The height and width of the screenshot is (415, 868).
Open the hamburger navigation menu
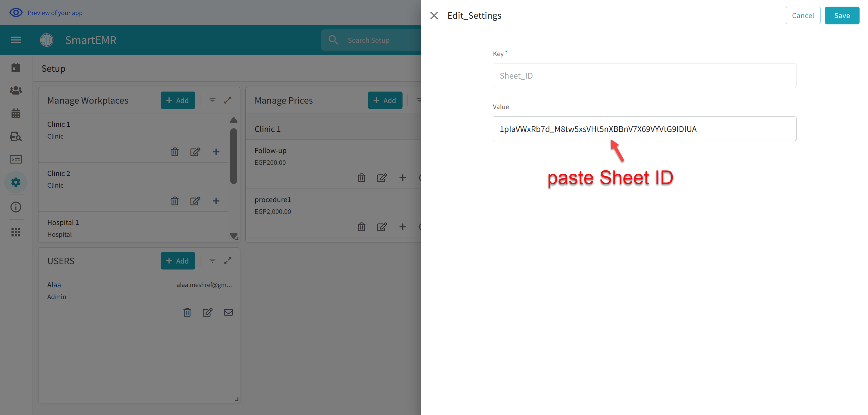click(x=15, y=40)
